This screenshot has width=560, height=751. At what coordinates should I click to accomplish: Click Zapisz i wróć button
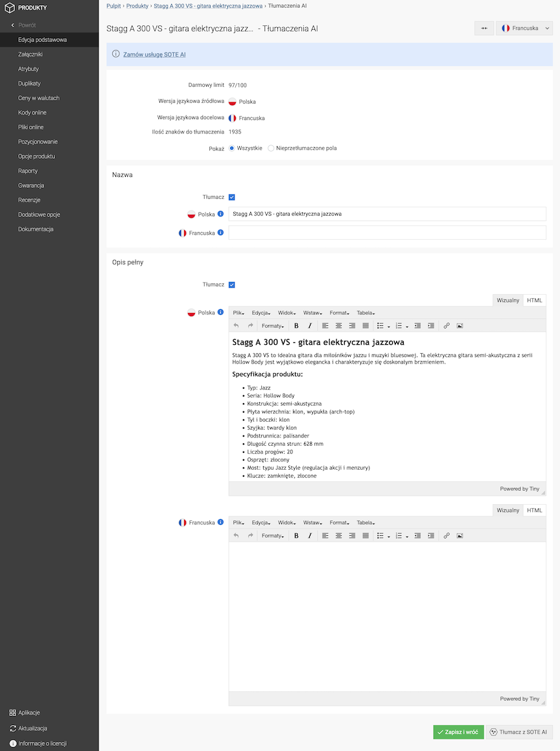pos(458,732)
